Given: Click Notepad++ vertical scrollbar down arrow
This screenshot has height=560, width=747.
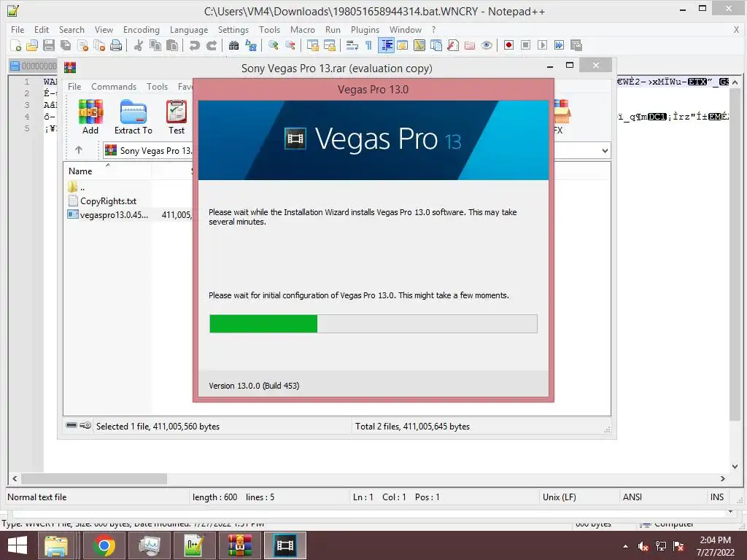Looking at the screenshot, I should 735,467.
